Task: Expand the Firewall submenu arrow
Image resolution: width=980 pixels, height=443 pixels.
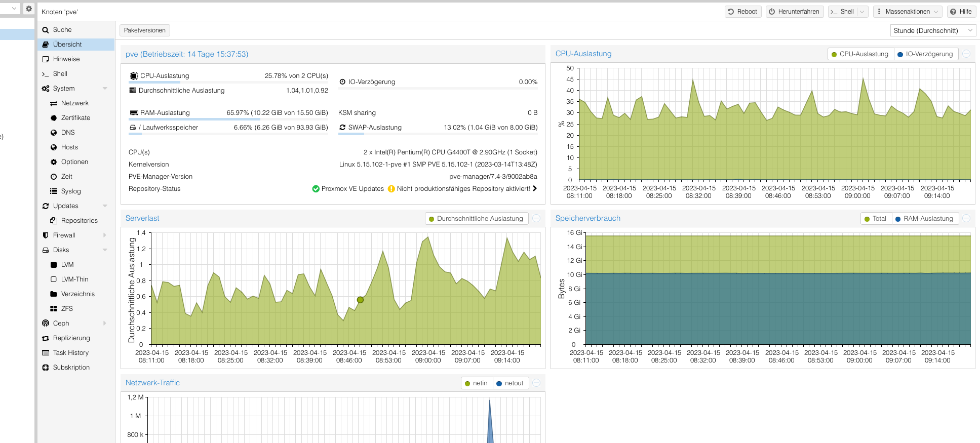Action: pos(105,235)
